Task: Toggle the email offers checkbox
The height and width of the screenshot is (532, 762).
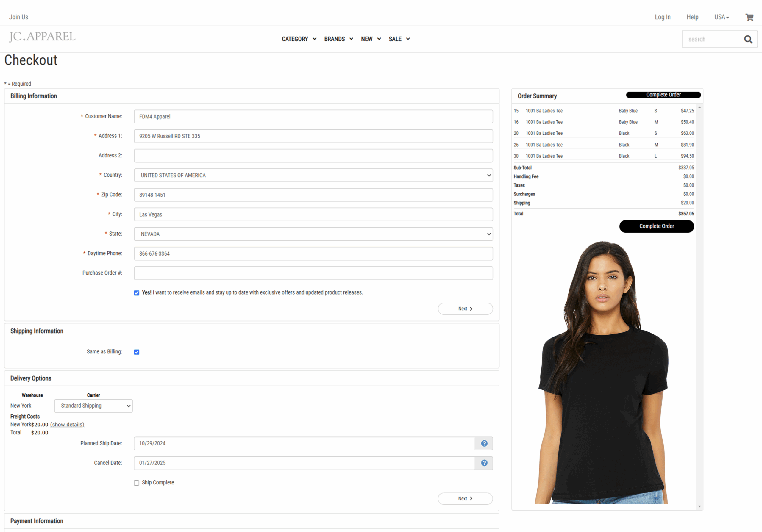Action: pos(136,293)
